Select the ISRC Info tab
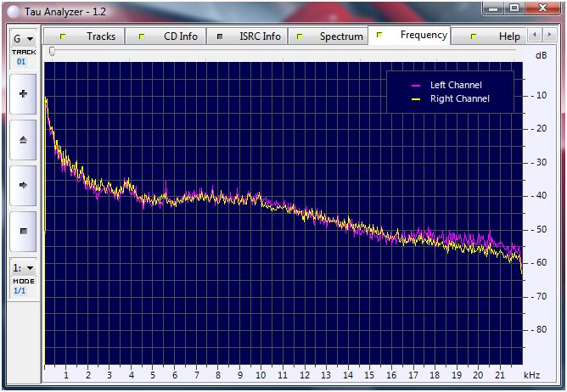Image resolution: width=567 pixels, height=392 pixels. tap(260, 36)
